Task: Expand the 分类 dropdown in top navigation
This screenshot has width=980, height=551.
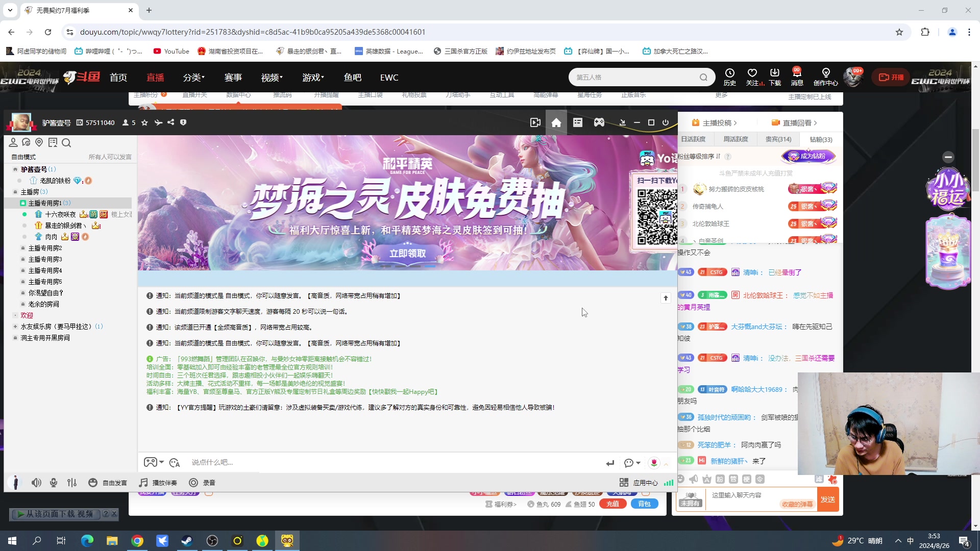Action: coord(193,77)
